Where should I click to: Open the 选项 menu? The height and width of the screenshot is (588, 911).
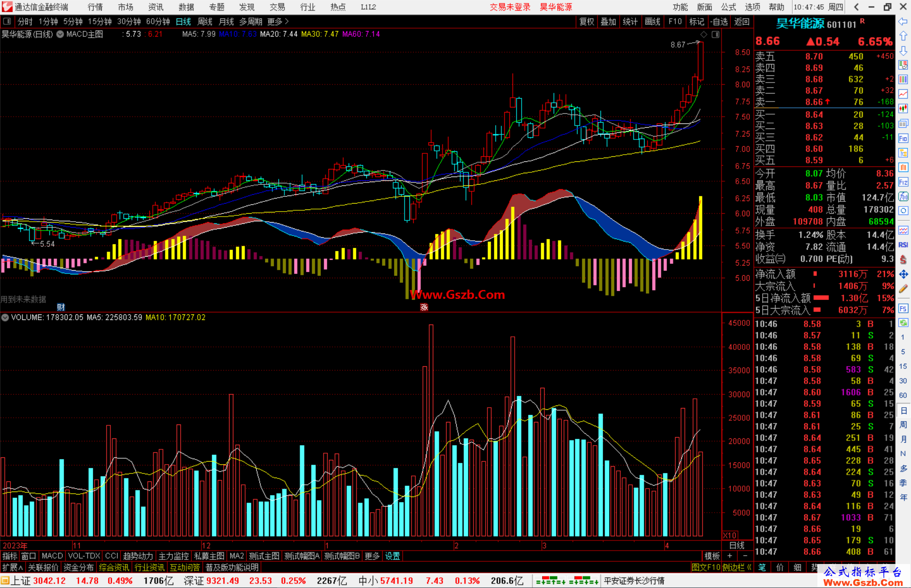pyautogui.click(x=752, y=7)
